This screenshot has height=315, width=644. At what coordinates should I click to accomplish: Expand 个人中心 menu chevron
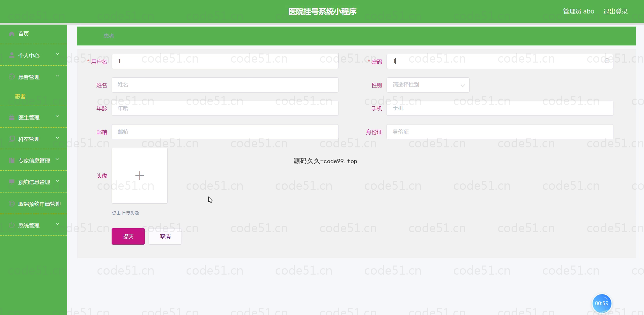(x=57, y=54)
